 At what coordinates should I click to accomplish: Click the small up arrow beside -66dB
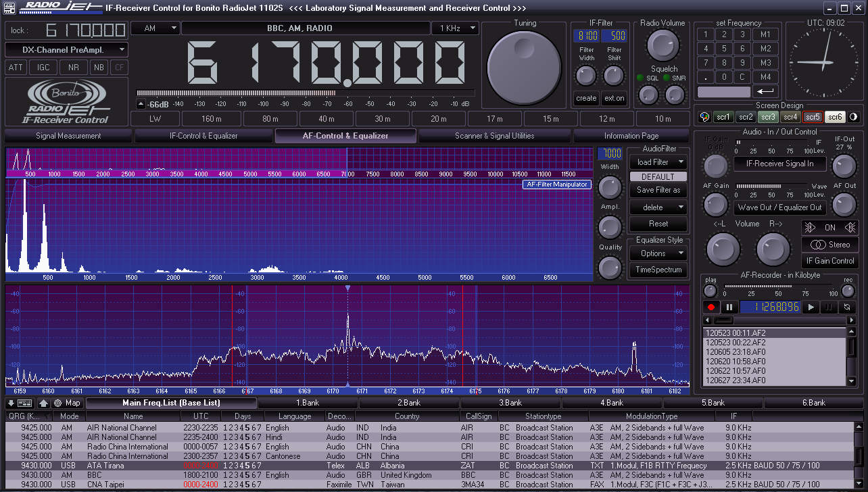point(141,104)
